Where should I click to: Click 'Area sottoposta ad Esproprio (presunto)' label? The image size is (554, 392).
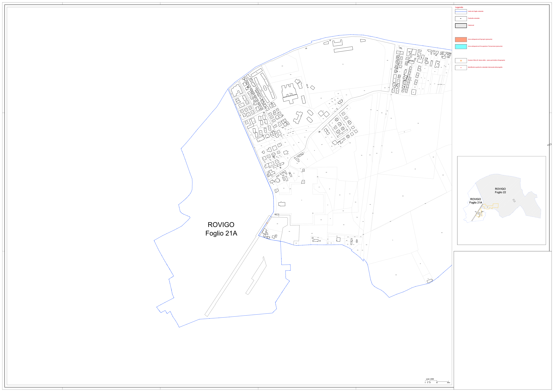click(480, 39)
